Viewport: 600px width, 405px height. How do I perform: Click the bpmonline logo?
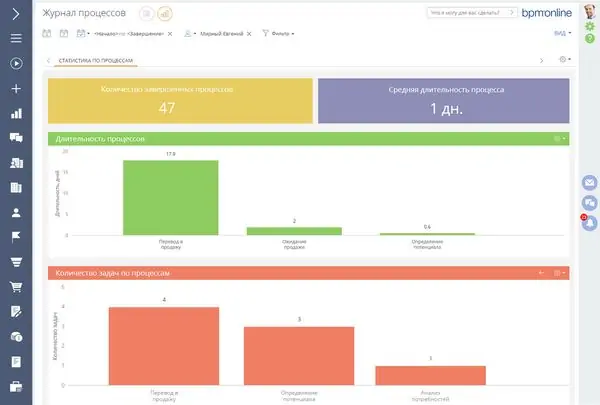(547, 13)
